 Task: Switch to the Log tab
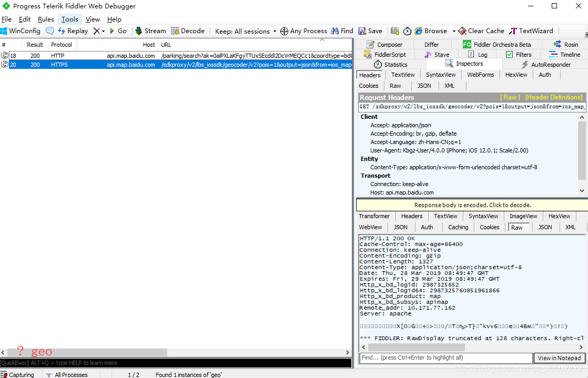(x=478, y=55)
